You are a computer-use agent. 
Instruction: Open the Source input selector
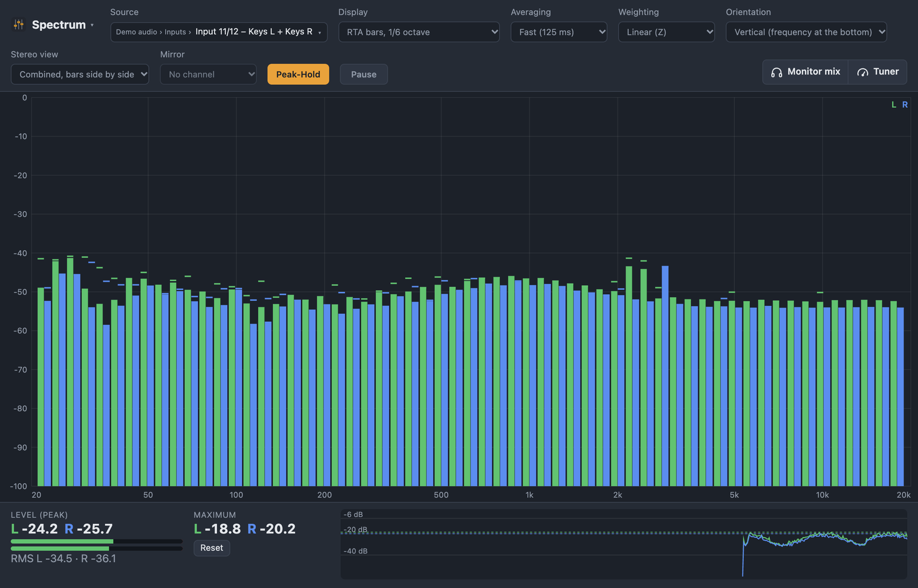click(x=219, y=32)
